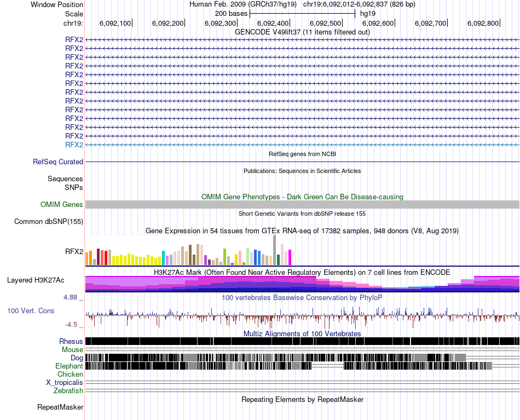Click the OMIM Genes track label

[x=62, y=204]
